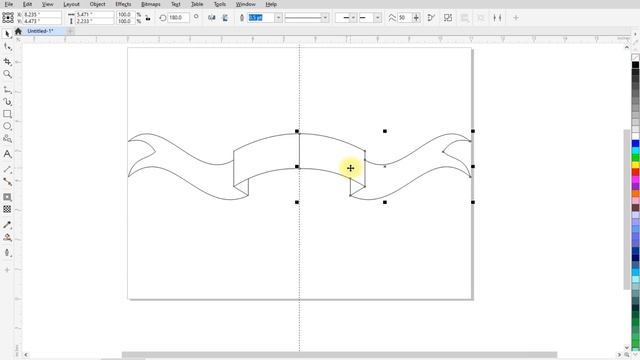Select the Pick tool in the toolbox

7,34
